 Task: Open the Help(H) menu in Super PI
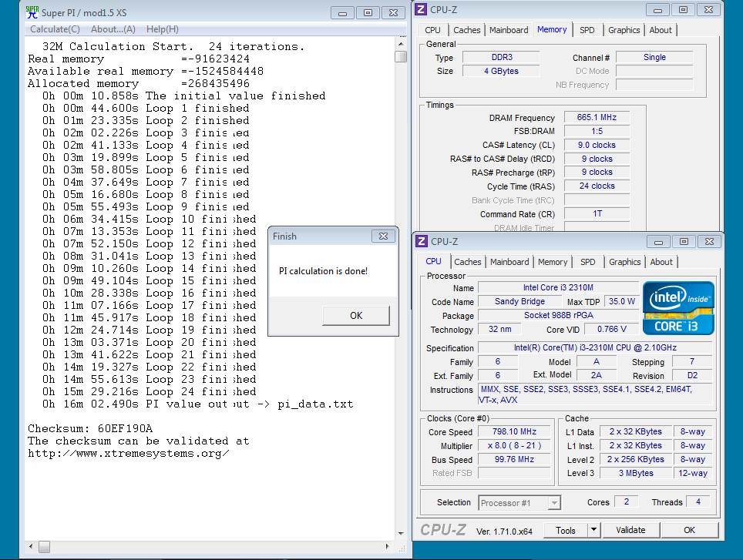[163, 29]
